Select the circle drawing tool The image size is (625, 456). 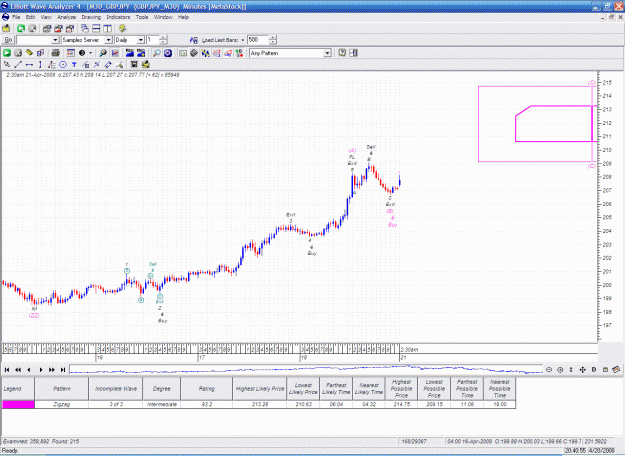63,65
